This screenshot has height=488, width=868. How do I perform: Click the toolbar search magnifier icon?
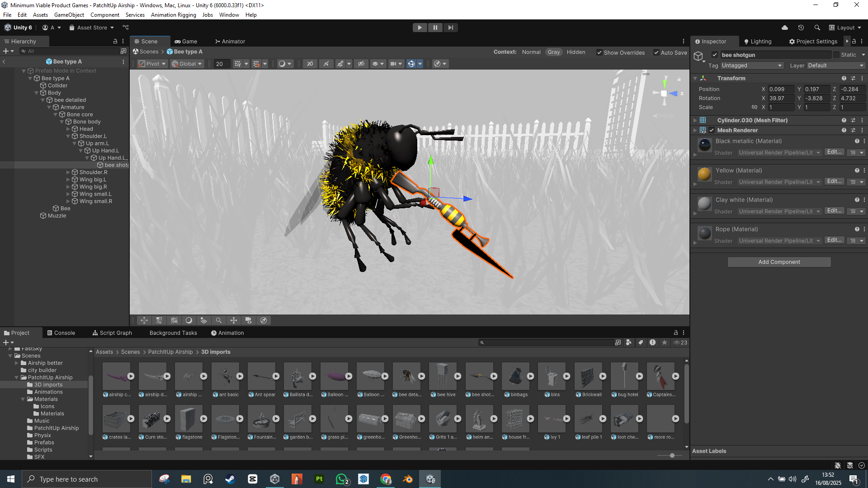(817, 28)
